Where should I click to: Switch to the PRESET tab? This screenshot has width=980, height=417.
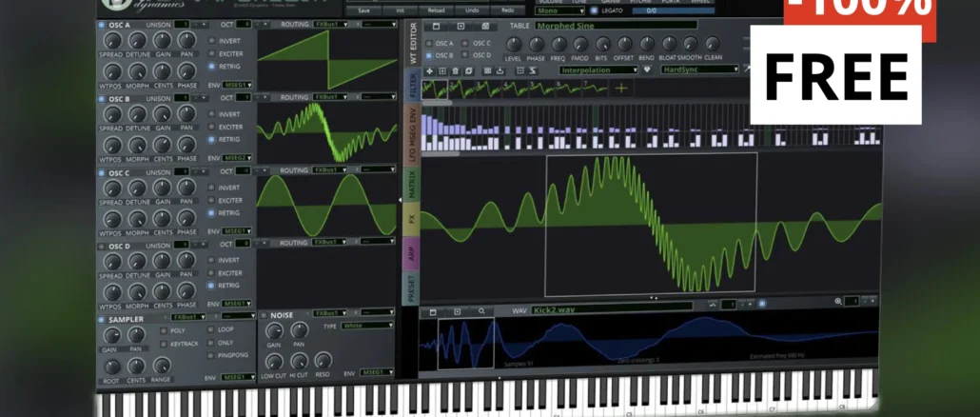[411, 289]
